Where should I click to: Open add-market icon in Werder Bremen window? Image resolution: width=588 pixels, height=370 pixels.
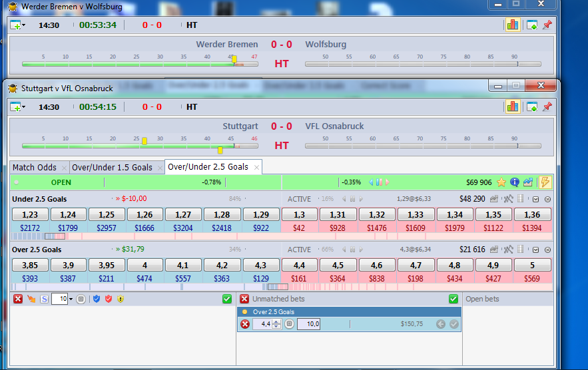pyautogui.click(x=16, y=25)
